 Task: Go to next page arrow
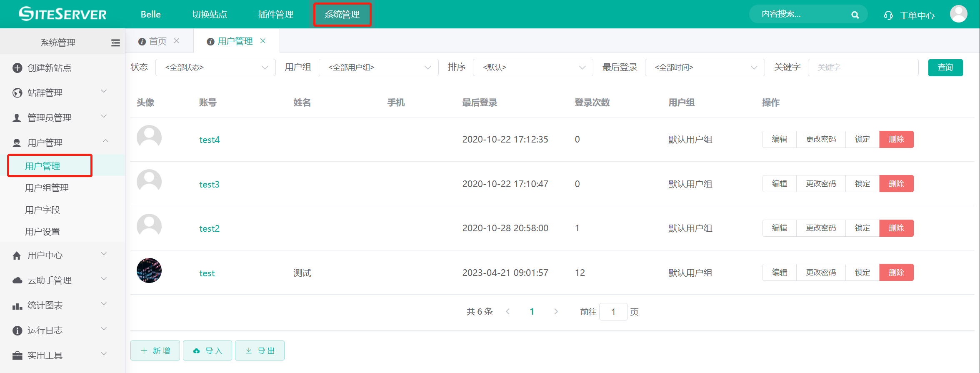556,311
